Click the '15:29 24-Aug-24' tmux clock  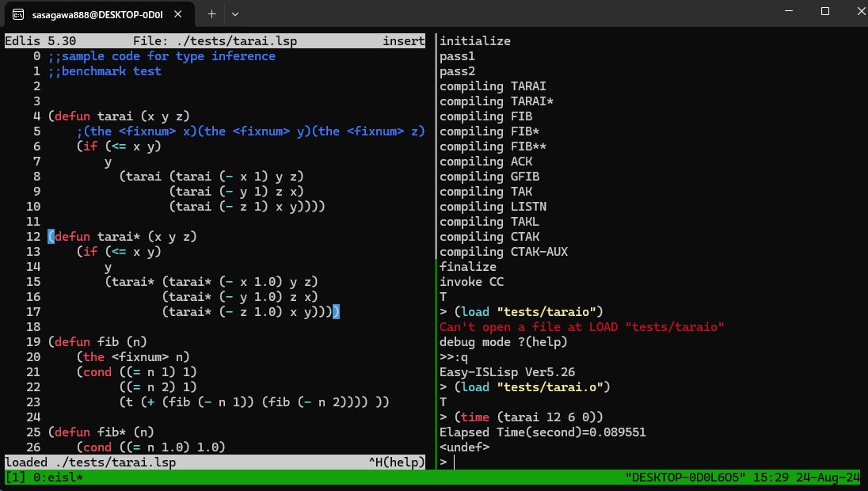point(806,478)
